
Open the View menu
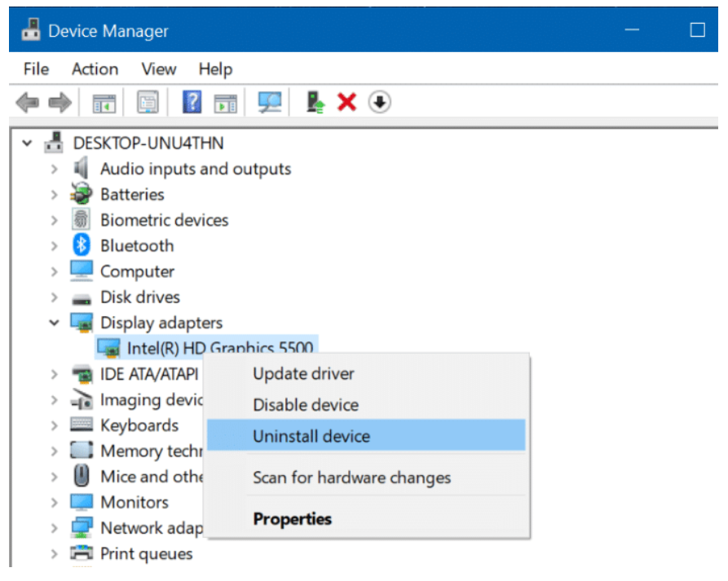click(x=159, y=69)
